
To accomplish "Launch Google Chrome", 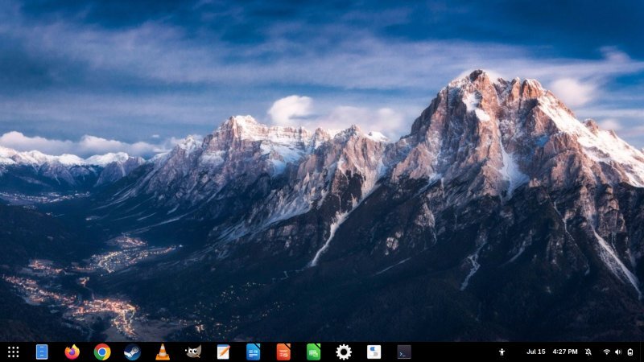I will pos(102,352).
